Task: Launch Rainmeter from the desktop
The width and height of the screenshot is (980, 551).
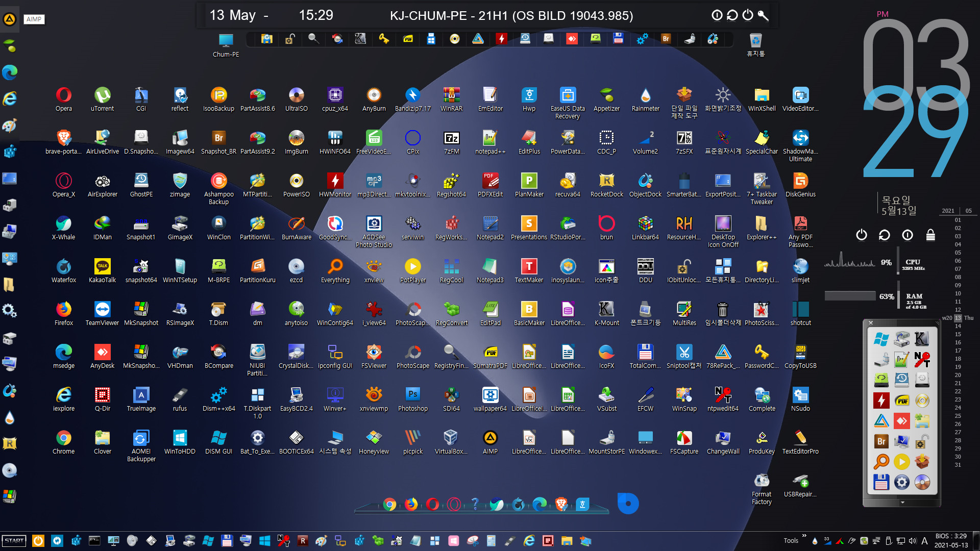Action: tap(646, 99)
